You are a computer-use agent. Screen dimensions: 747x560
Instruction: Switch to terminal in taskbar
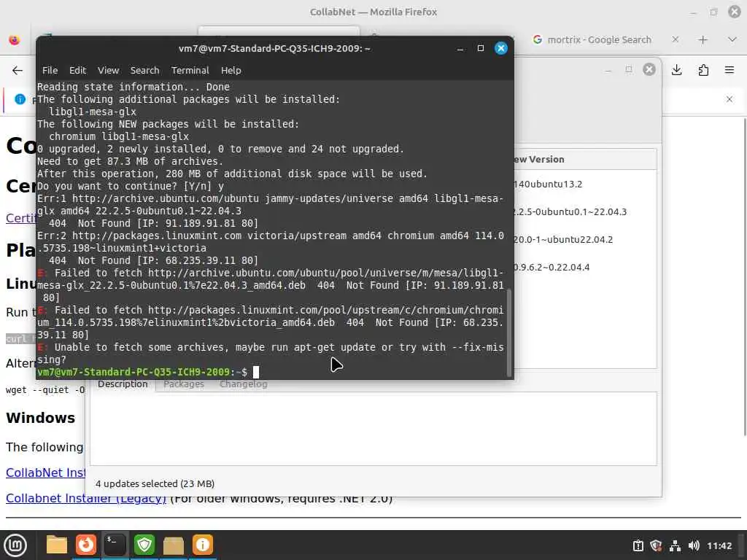(115, 545)
